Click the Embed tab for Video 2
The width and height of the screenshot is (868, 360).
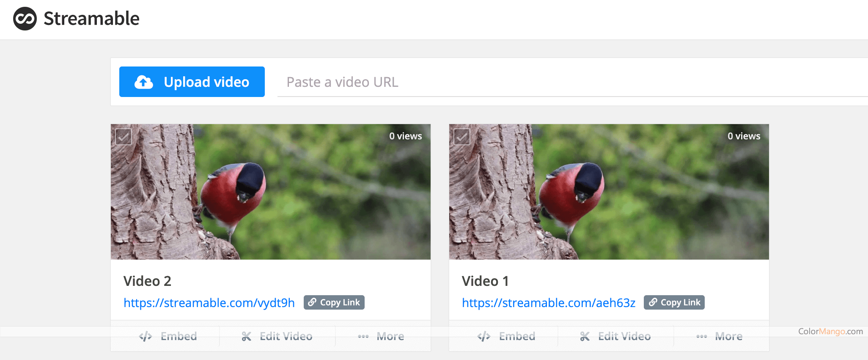pos(168,336)
